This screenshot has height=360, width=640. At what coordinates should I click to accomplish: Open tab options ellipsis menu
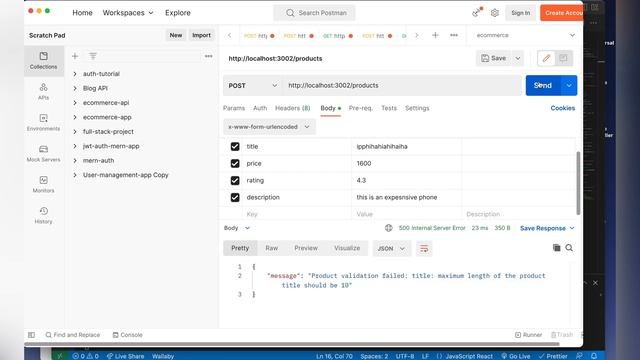click(x=454, y=35)
